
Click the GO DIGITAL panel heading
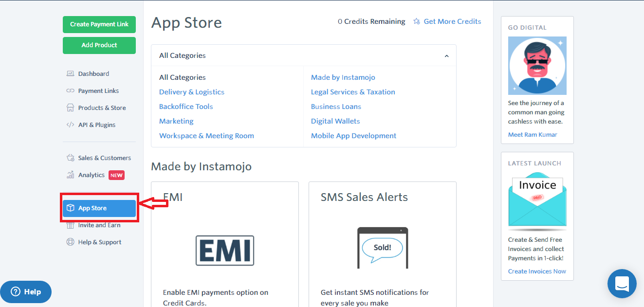(x=527, y=28)
